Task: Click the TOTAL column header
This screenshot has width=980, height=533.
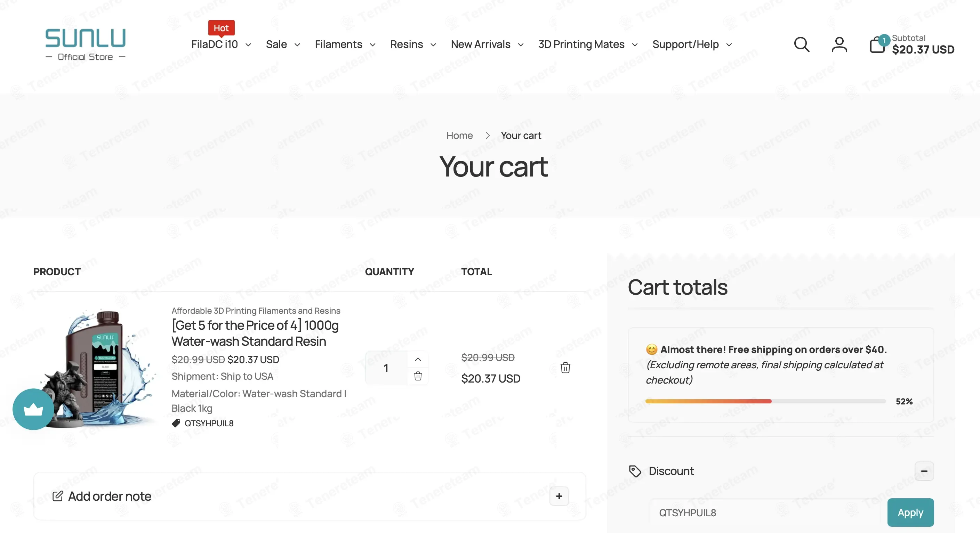Action: 477,271
